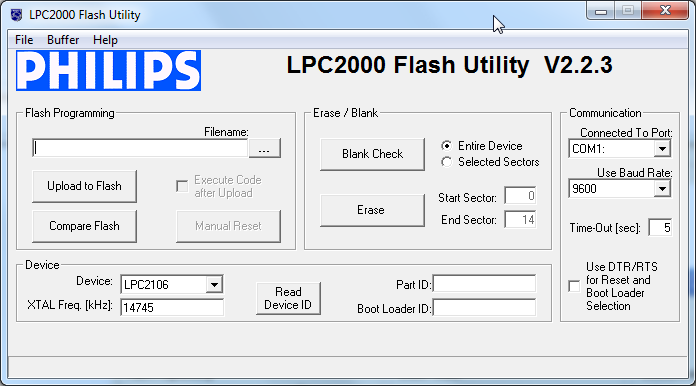The height and width of the screenshot is (386, 696).
Task: Minimize the LPC2000 Flash Utility window
Action: 601,11
